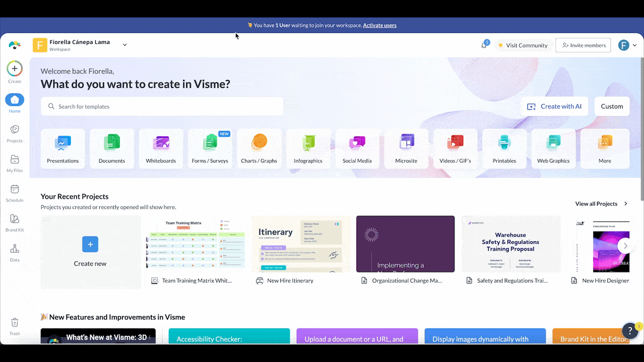Select the Printables category
This screenshot has height=362, width=644.
coord(504,149)
